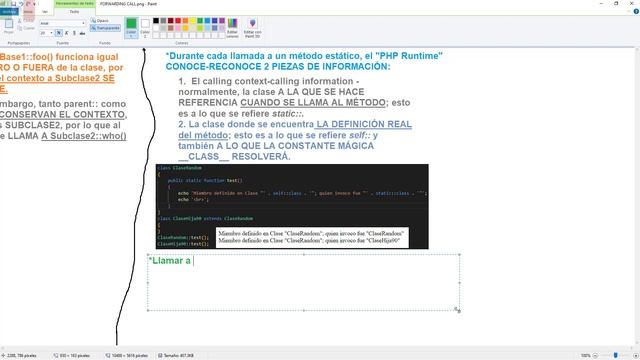The width and height of the screenshot is (640, 360).
Task: Select the Color 2 background box
Action: coord(145,28)
